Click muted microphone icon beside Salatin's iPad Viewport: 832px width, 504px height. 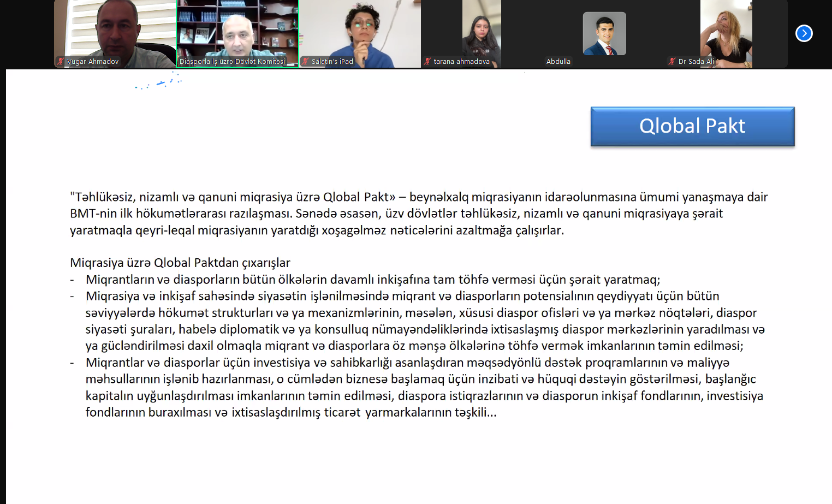pyautogui.click(x=306, y=62)
